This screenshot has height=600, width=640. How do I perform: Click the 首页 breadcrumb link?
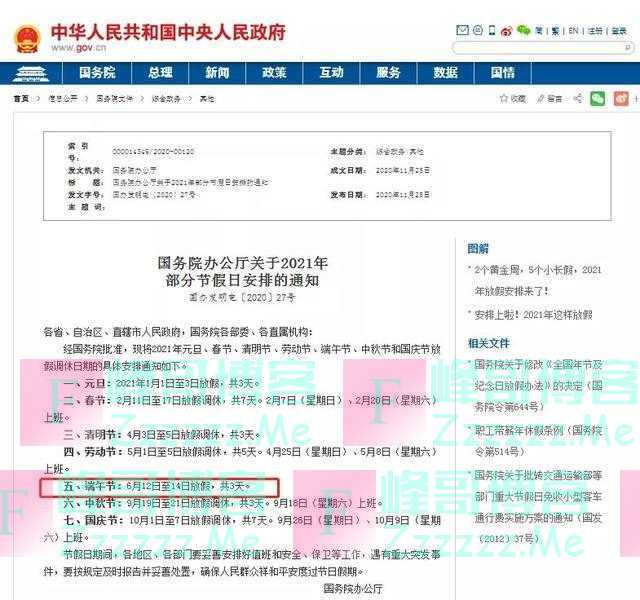point(21,99)
